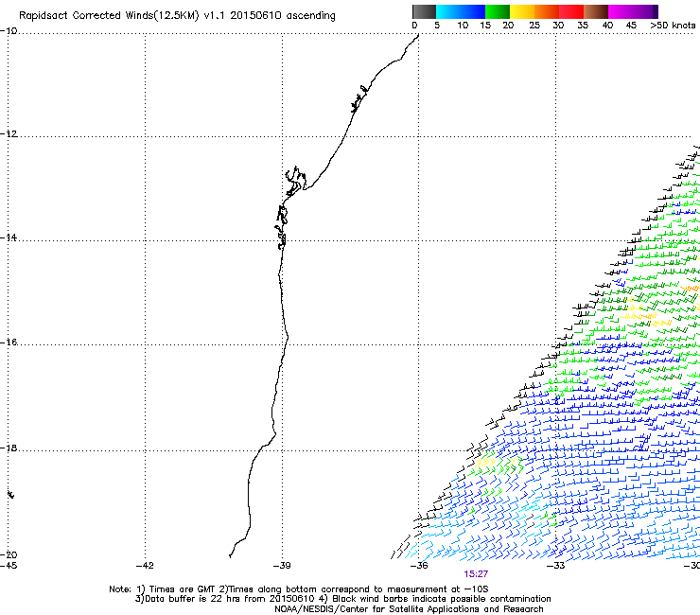Click the legend tick label 10
The image size is (700, 615).
click(463, 26)
